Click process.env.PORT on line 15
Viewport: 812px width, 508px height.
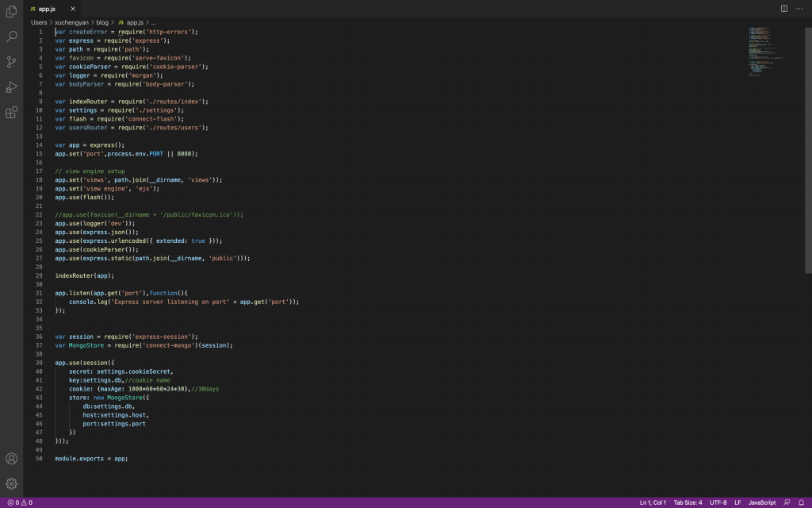[x=135, y=154]
